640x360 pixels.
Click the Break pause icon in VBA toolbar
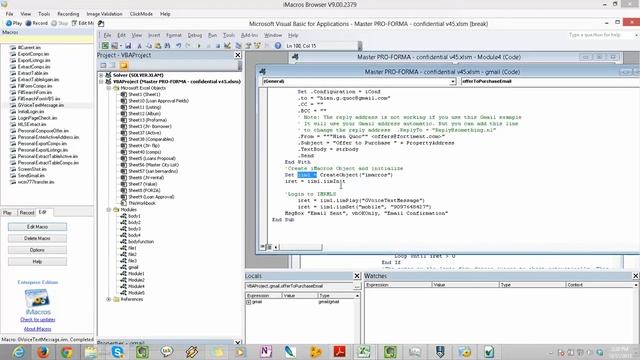(x=208, y=46)
